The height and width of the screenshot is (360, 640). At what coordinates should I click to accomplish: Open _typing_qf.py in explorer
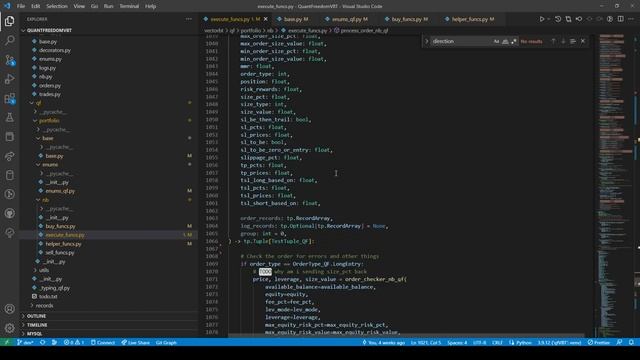pos(55,288)
